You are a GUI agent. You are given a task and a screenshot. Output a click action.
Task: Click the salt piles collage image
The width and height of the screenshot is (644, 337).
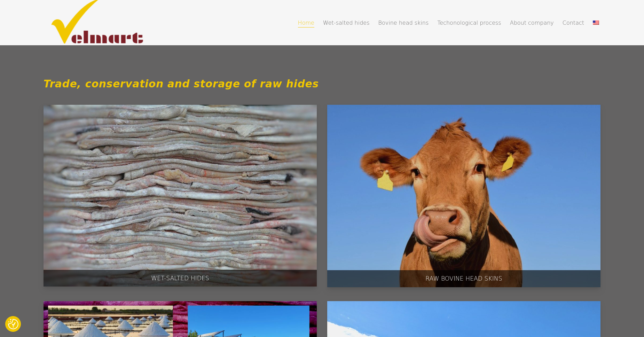tap(180, 319)
